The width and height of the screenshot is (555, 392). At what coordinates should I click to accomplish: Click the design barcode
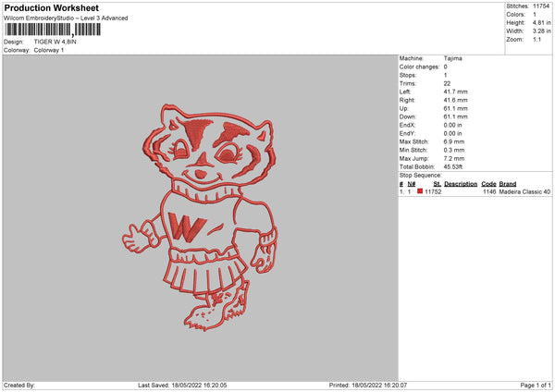point(53,30)
